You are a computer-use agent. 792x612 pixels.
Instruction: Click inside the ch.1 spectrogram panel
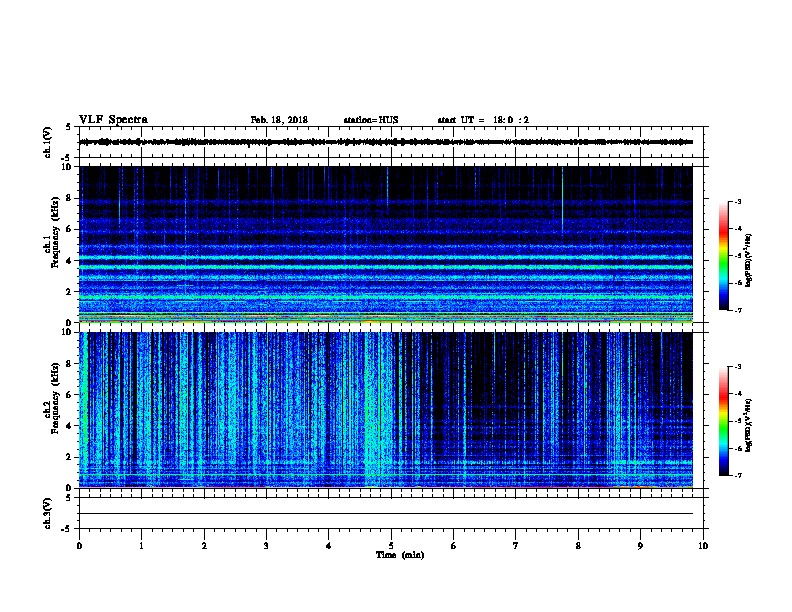click(x=386, y=244)
